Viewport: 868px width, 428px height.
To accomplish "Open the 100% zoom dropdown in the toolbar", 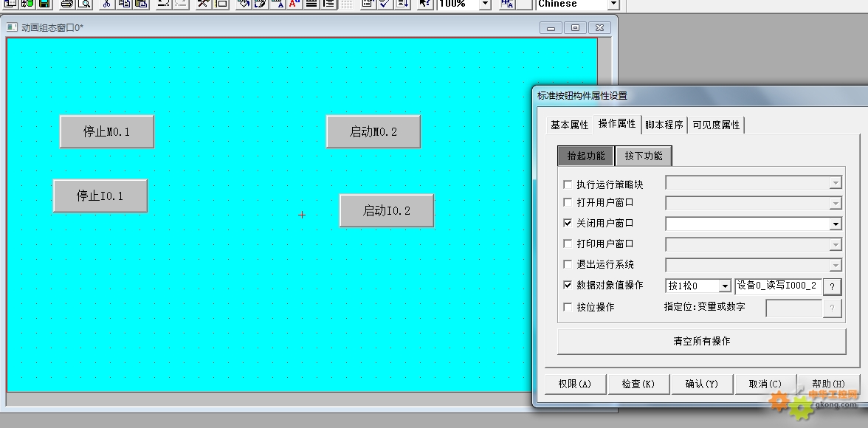I will click(x=485, y=4).
